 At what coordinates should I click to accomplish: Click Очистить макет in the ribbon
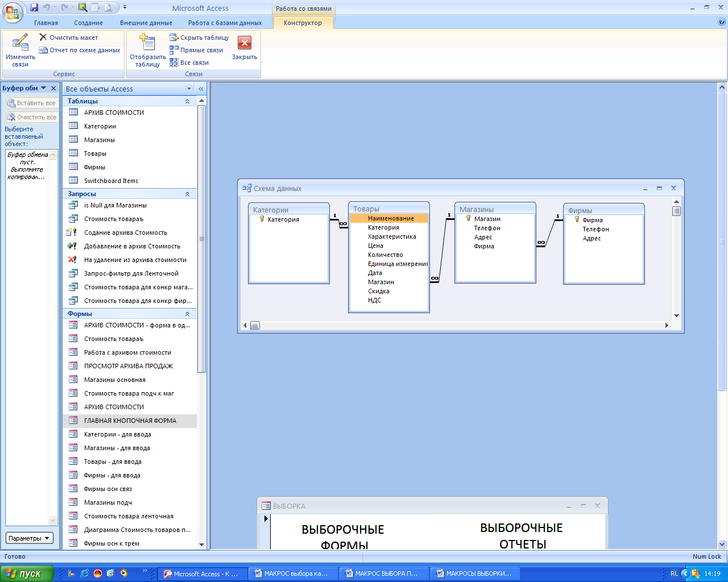(68, 38)
